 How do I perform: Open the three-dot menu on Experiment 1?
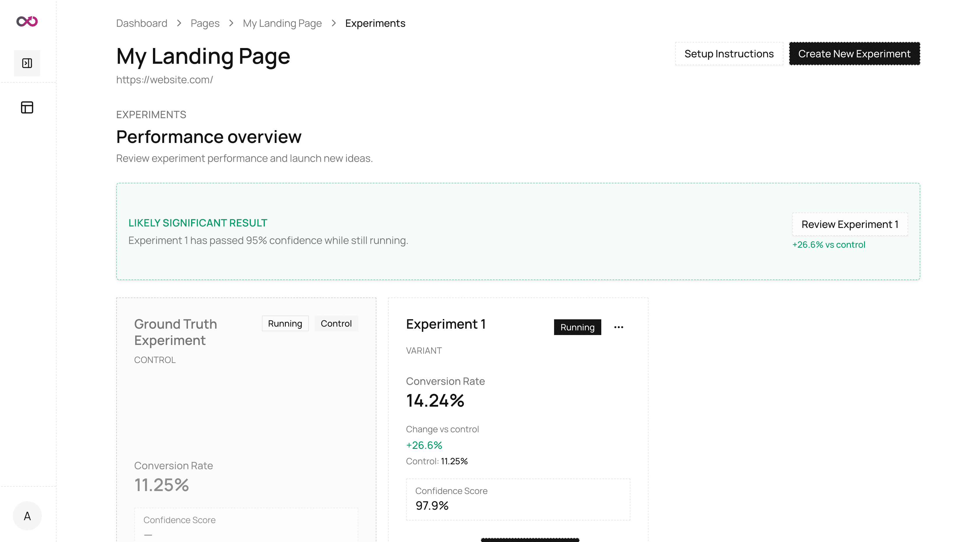click(618, 327)
